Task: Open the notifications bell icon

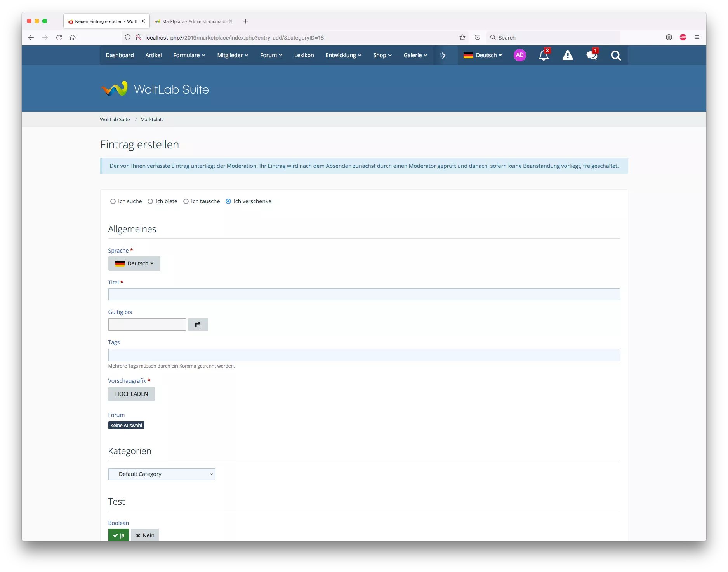Action: point(544,56)
